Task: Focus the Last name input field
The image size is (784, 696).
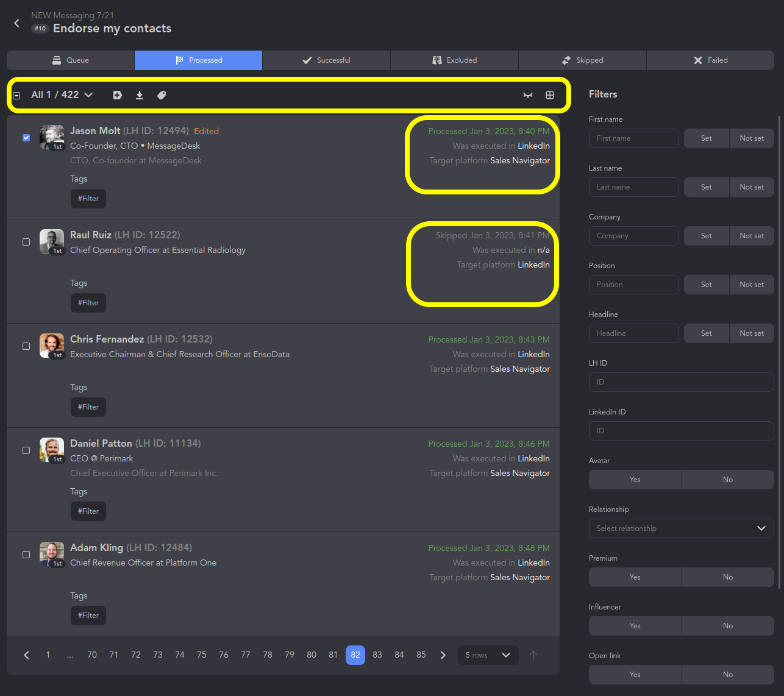Action: coord(634,187)
